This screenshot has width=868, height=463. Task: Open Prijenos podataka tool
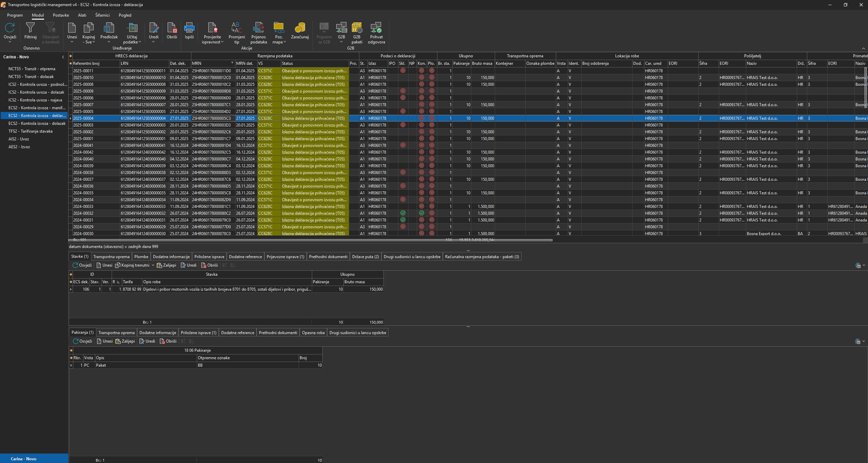click(x=259, y=28)
